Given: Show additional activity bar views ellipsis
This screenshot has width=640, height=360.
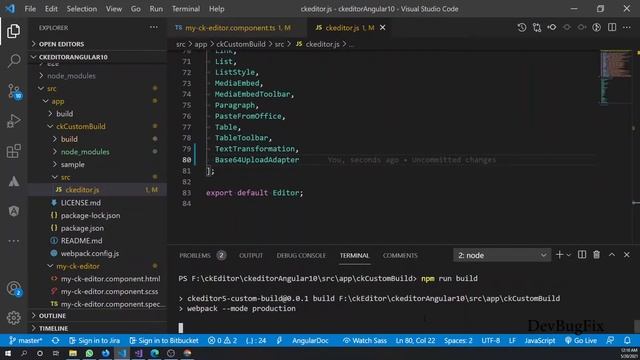Looking at the screenshot, I should tap(13, 241).
